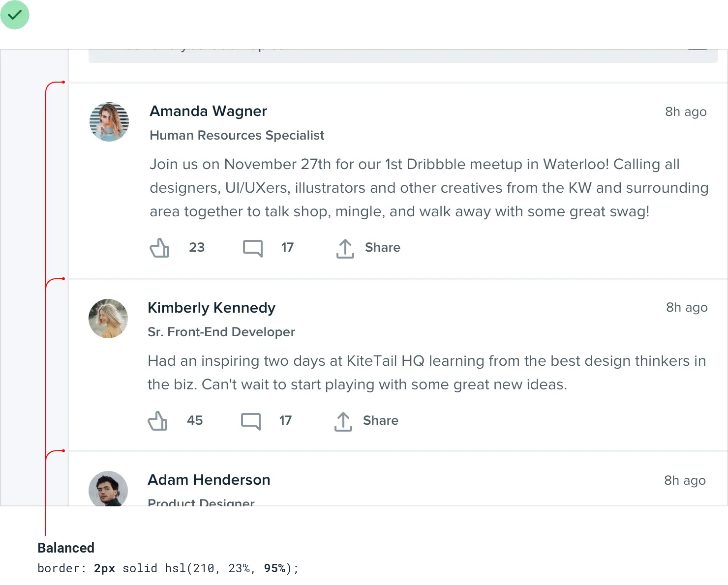Screen dimensions: 728x585
Task: Open Adam Henderson's profile picture
Action: [108, 489]
